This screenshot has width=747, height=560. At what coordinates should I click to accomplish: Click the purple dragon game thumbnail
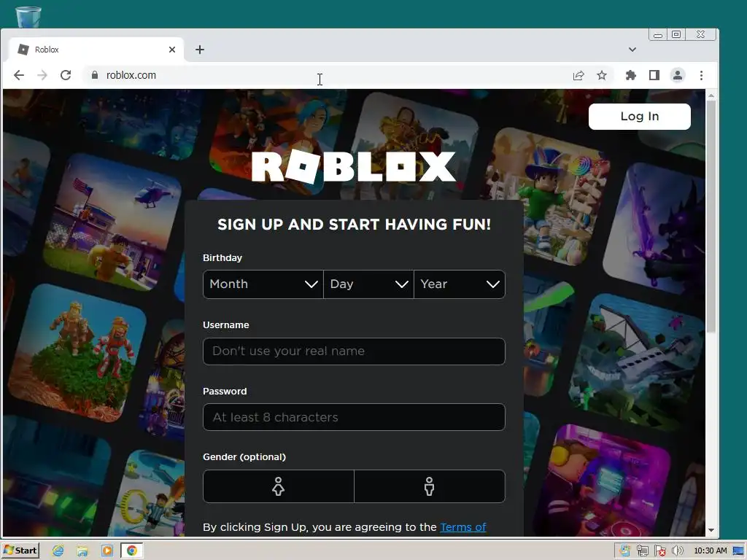point(655,228)
